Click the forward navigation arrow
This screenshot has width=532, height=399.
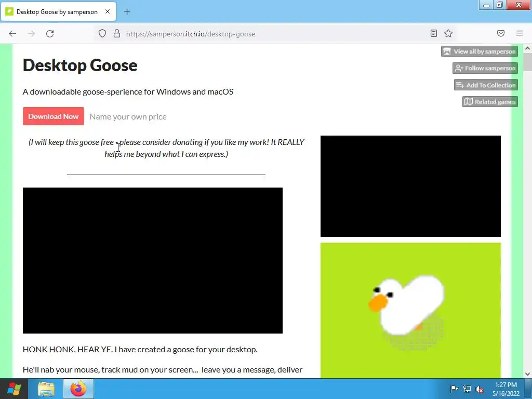(31, 34)
